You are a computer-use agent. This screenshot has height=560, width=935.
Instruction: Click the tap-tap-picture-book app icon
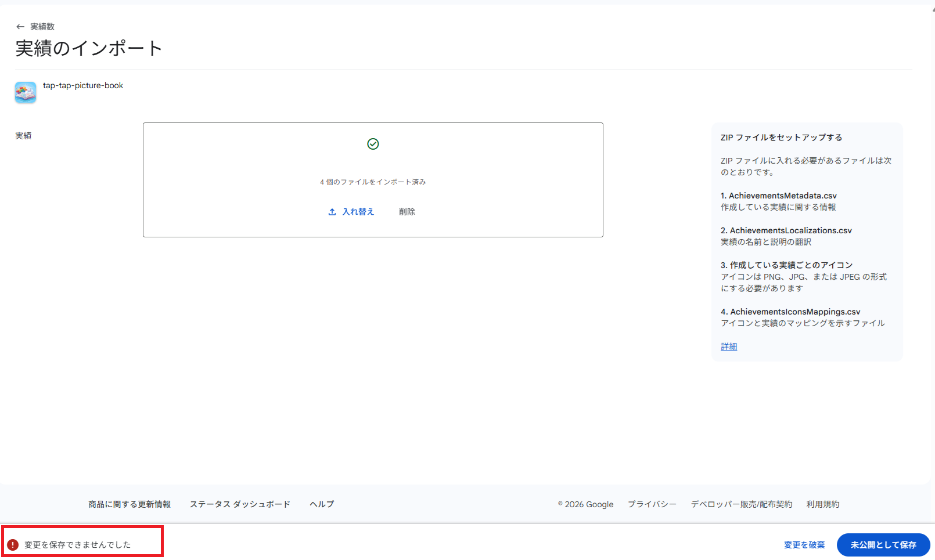click(x=26, y=92)
